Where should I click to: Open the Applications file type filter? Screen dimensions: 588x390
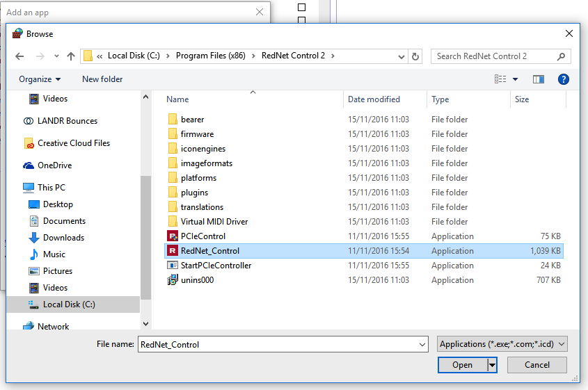pos(502,344)
